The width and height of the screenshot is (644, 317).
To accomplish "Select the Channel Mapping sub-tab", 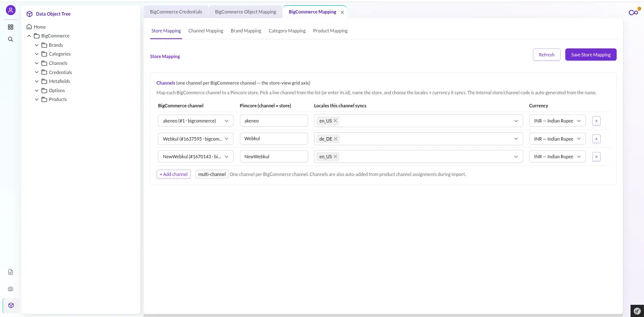I will pos(206,31).
